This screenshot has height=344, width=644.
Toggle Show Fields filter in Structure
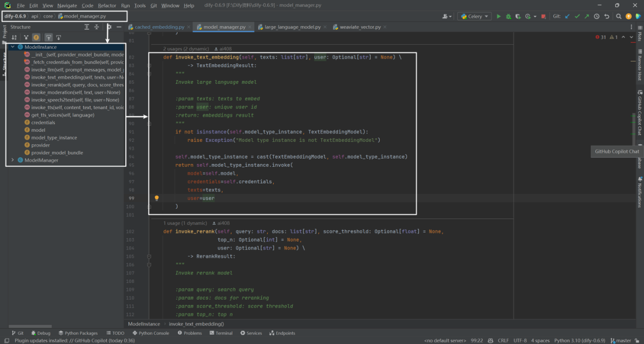point(36,38)
